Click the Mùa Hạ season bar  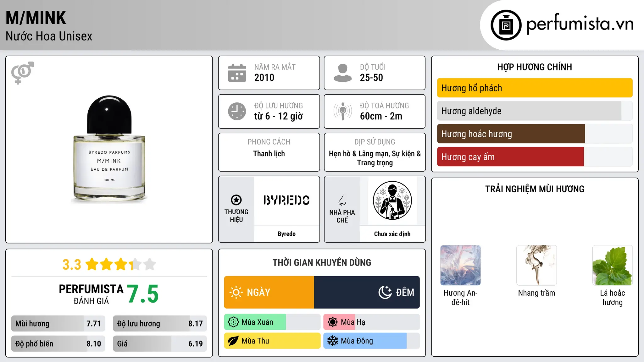point(371,322)
